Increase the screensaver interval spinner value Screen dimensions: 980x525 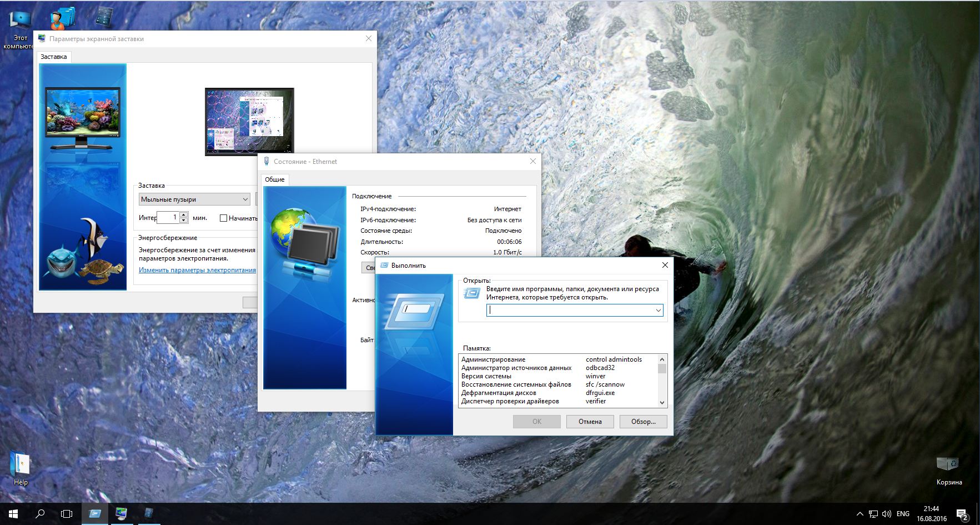pyautogui.click(x=184, y=214)
